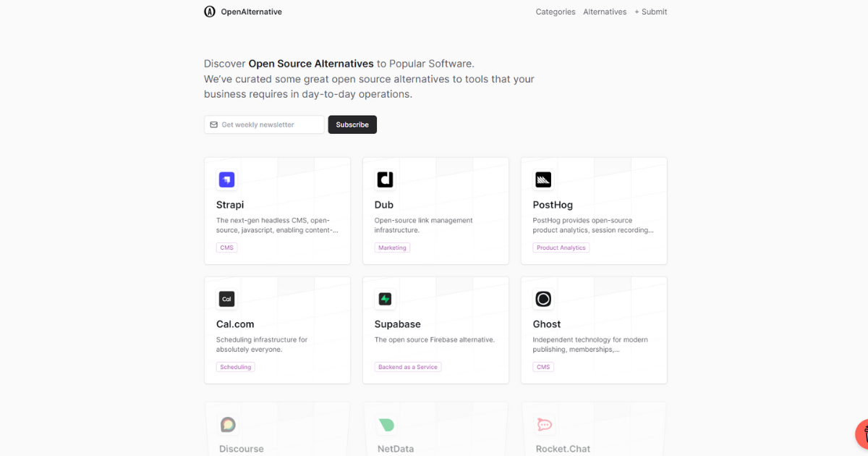Click the Supabase green icon

coord(385,299)
